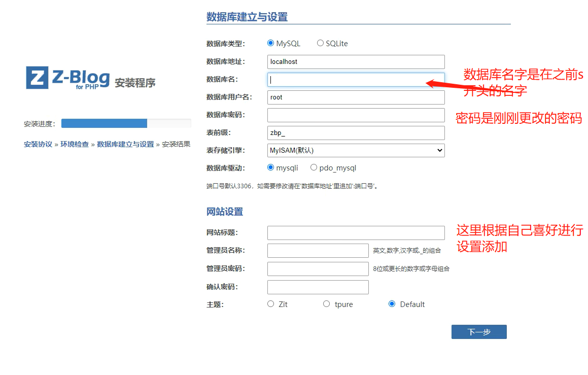The height and width of the screenshot is (375, 588).
Task: Select pdo_mysql database driver
Action: 314,167
